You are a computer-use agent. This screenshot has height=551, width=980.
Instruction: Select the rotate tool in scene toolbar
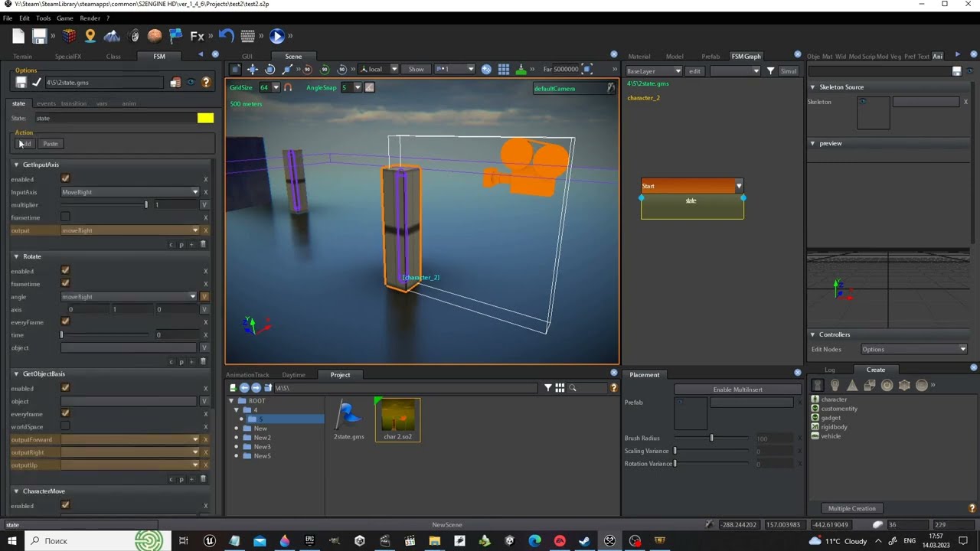coord(269,69)
